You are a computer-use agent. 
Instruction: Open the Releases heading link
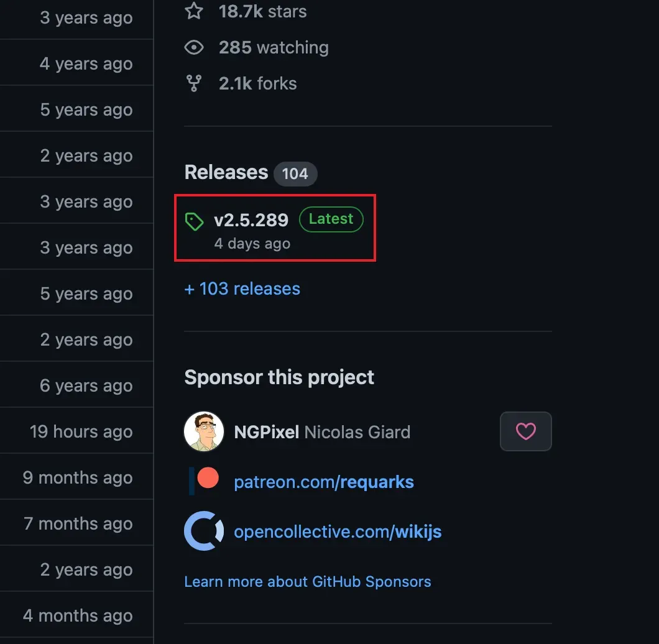[226, 172]
